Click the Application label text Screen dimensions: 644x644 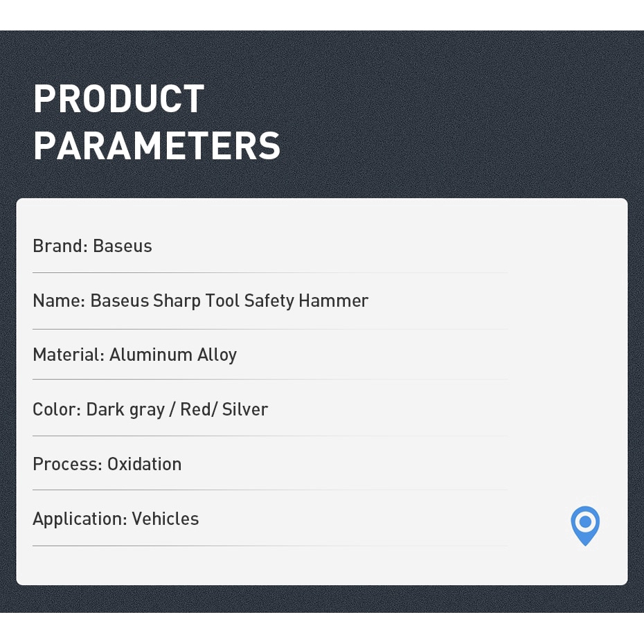point(79,519)
